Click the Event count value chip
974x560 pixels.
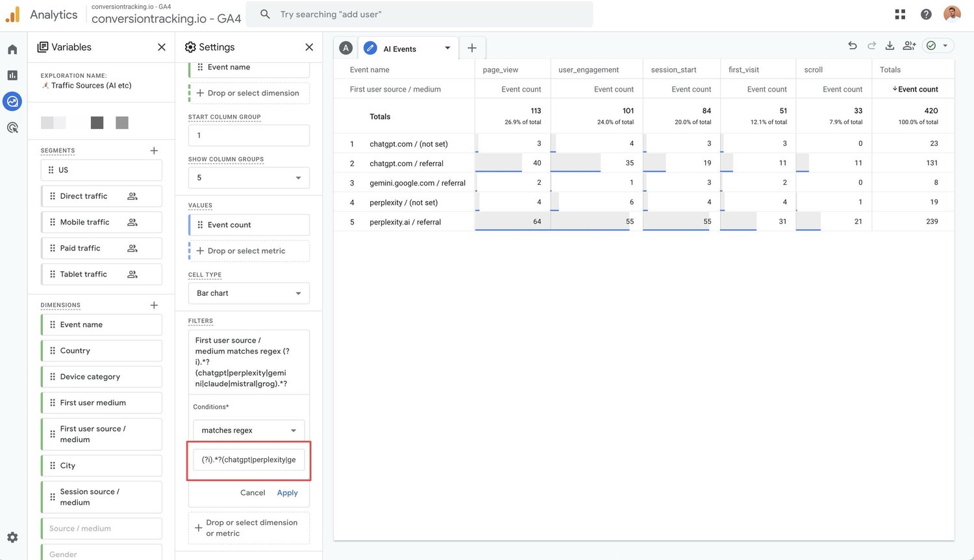tap(249, 225)
